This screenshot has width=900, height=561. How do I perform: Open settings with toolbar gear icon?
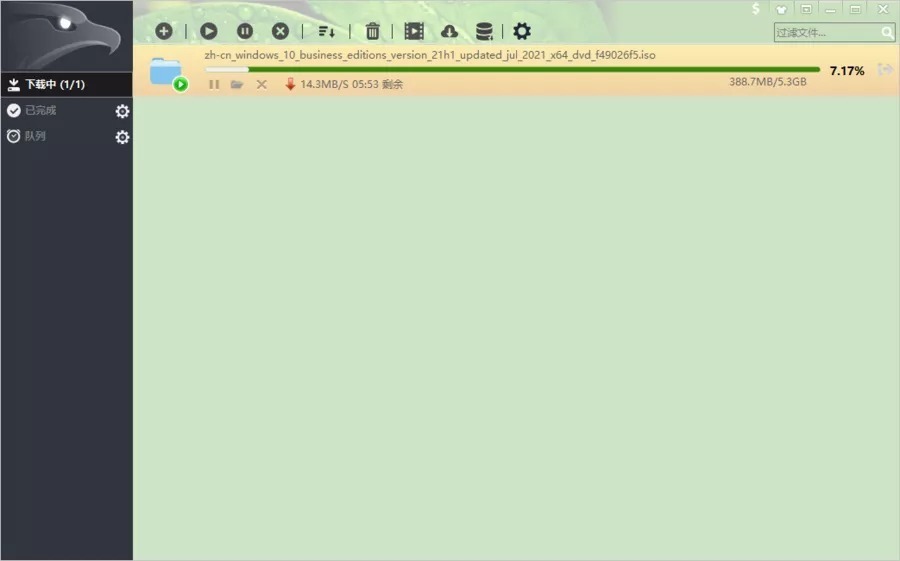(x=522, y=31)
